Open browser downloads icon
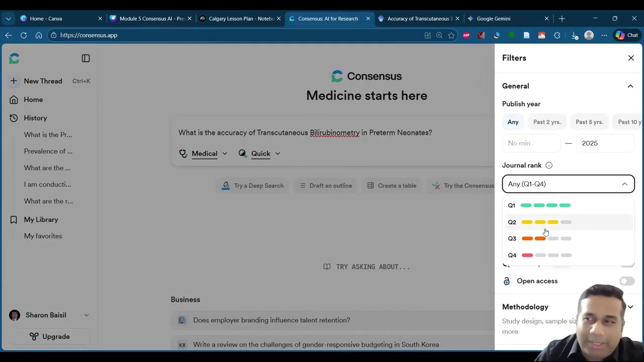The width and height of the screenshot is (644, 362). [x=574, y=35]
